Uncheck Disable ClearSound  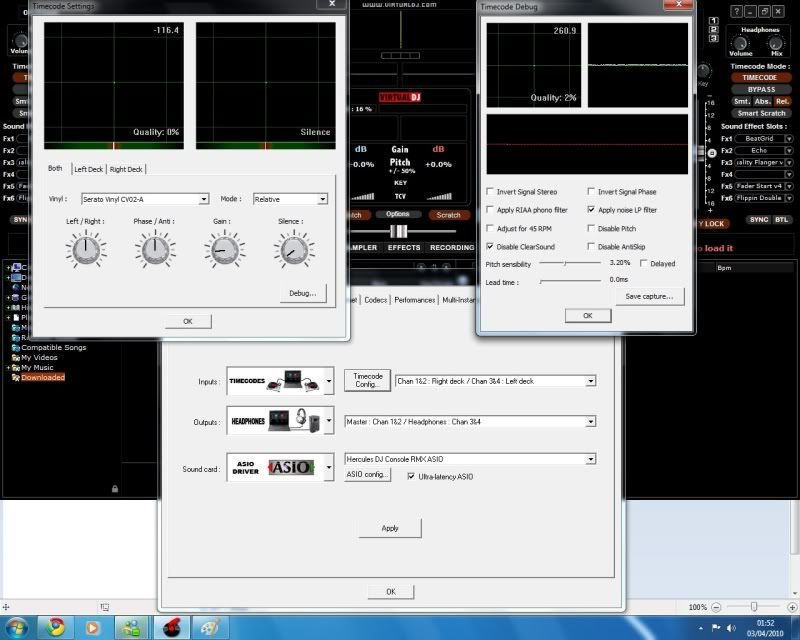490,247
